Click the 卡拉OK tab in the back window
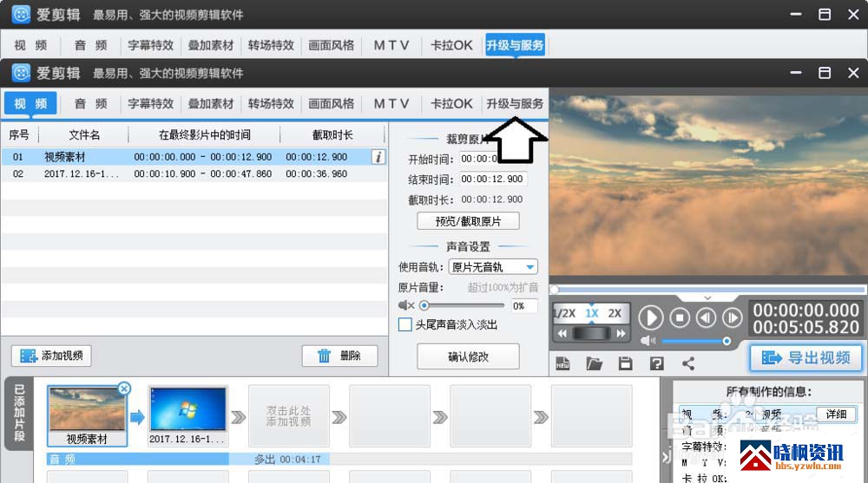This screenshot has width=868, height=483. pos(451,45)
